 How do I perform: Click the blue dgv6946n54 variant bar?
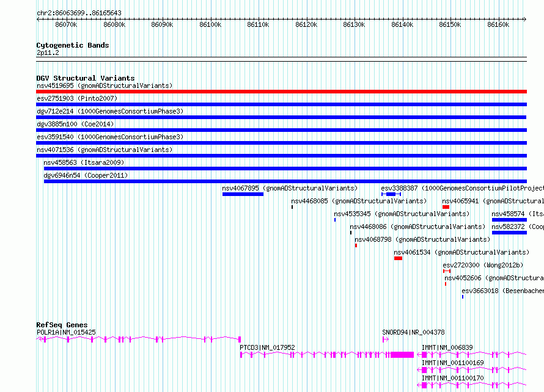click(285, 181)
